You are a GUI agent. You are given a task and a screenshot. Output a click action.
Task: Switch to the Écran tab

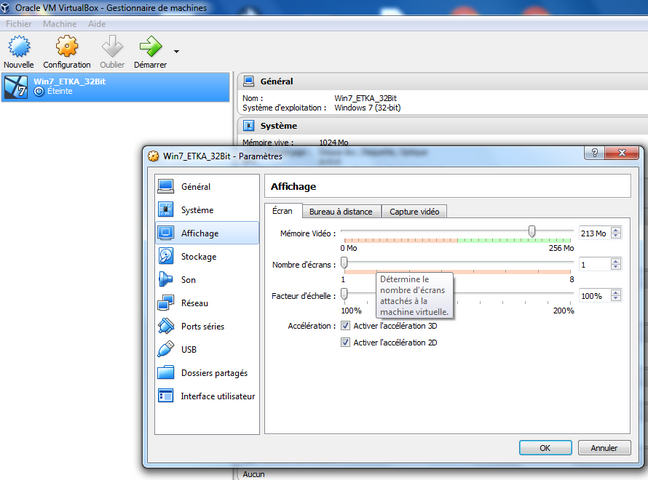click(x=283, y=211)
